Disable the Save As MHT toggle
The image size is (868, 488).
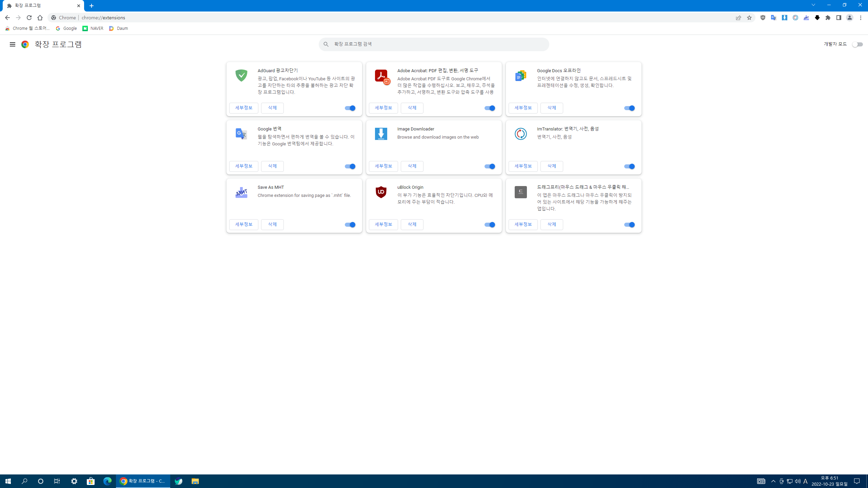tap(350, 225)
